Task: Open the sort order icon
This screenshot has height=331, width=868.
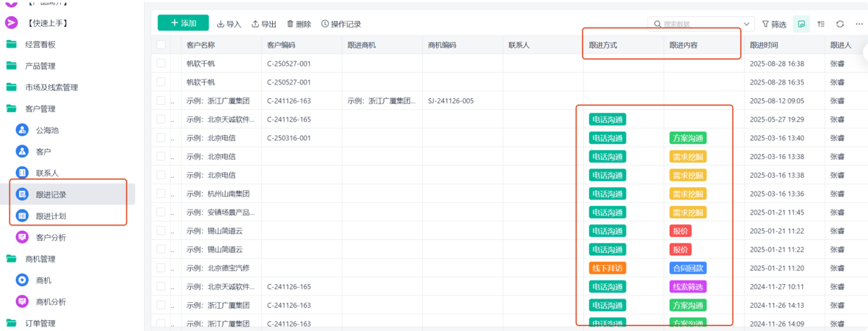Action: 821,24
